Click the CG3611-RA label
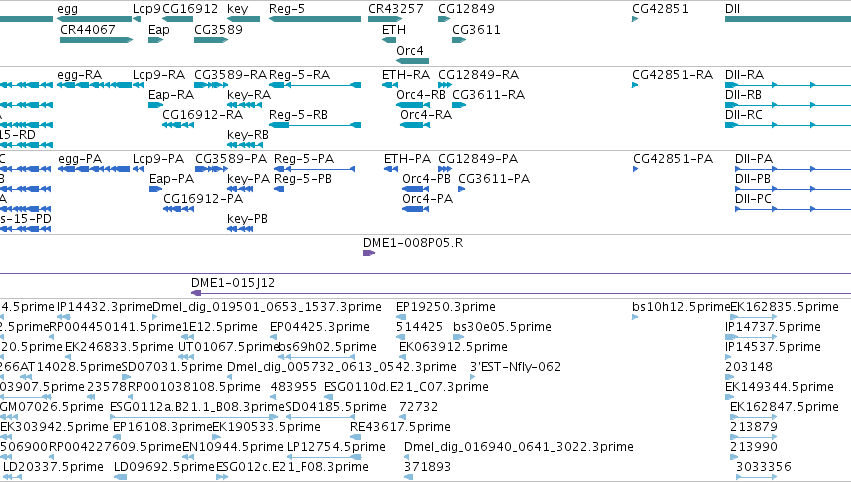The width and height of the screenshot is (851, 482). pos(488,94)
